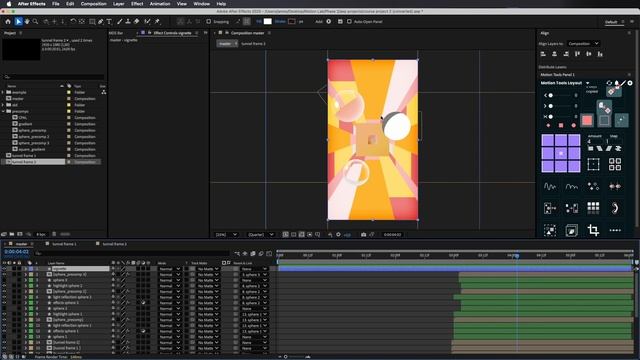This screenshot has width=640, height=360.
Task: Click the ellipsis more icon in Motion Tools
Action: (x=615, y=230)
